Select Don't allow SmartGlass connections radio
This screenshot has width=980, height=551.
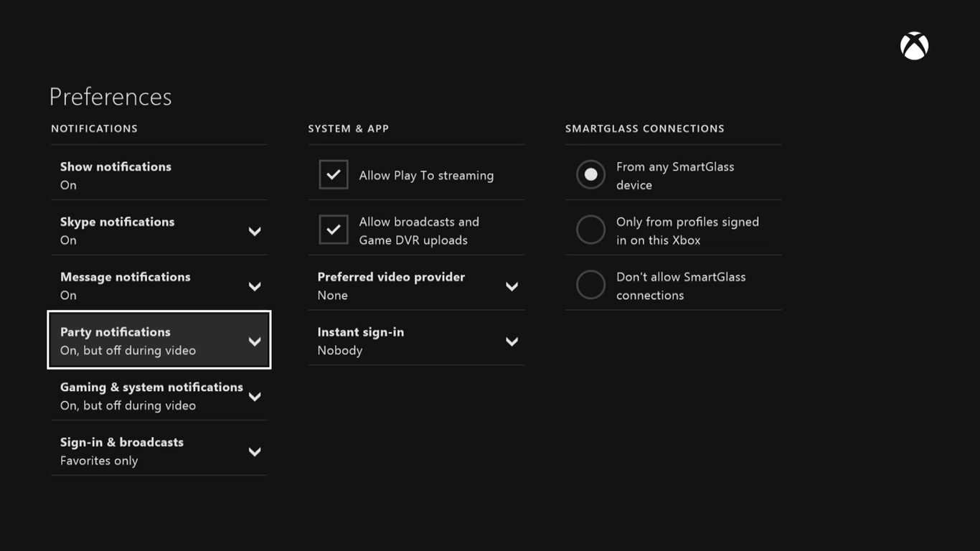coord(590,286)
